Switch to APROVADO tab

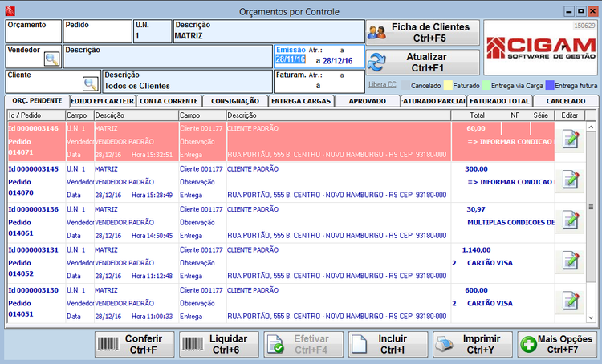[x=368, y=101]
